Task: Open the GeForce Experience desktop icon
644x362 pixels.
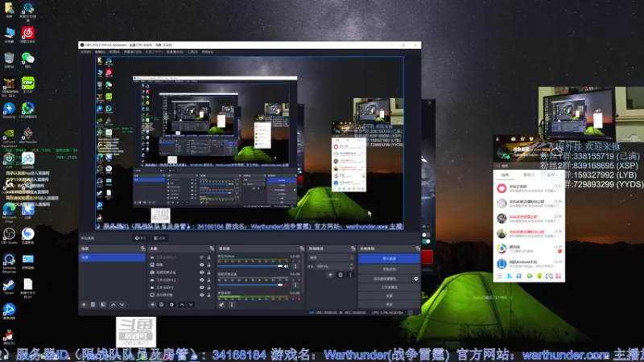Action: [9, 137]
